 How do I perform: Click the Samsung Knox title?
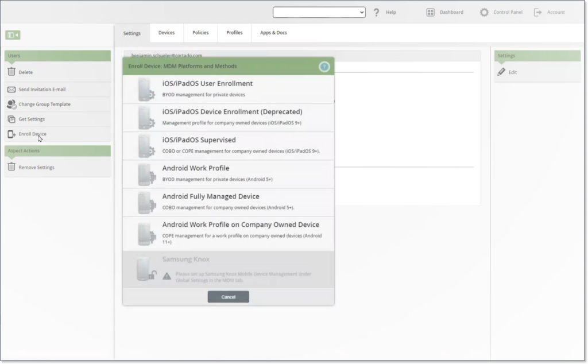[186, 259]
